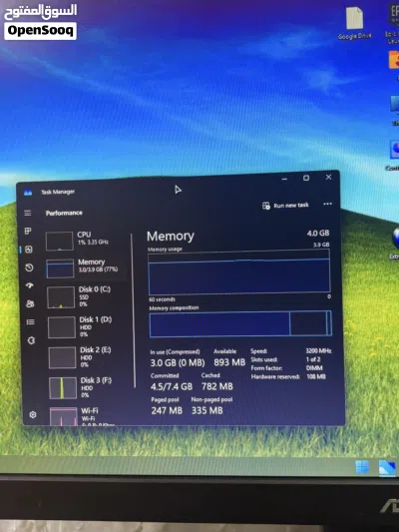Click the Google Drive desktop file icon
399x532 pixels.
(x=354, y=22)
